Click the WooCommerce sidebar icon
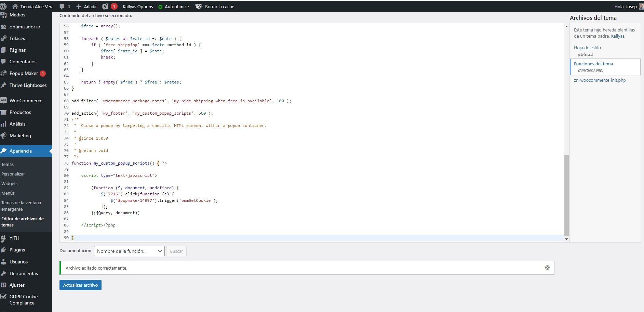The width and height of the screenshot is (644, 312). [3, 101]
